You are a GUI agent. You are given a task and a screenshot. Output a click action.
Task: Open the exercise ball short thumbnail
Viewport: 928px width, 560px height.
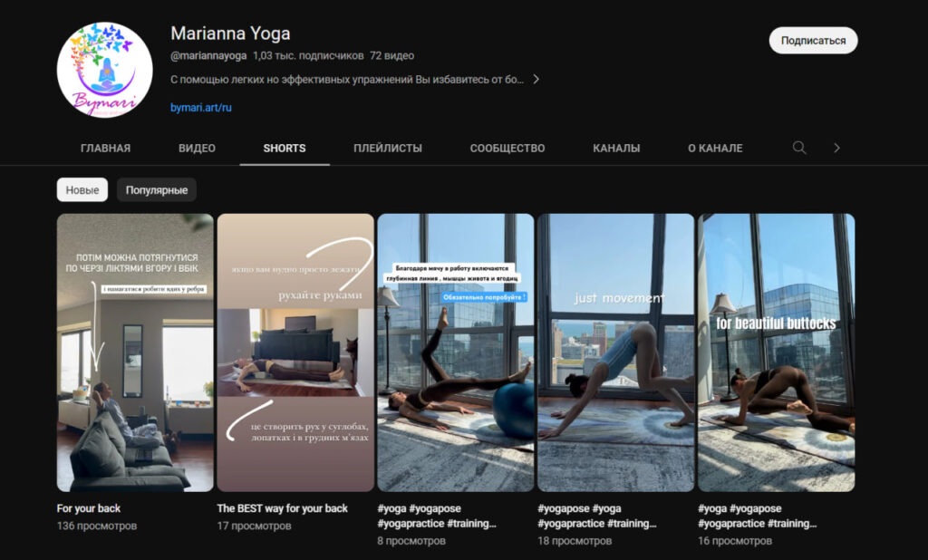456,352
